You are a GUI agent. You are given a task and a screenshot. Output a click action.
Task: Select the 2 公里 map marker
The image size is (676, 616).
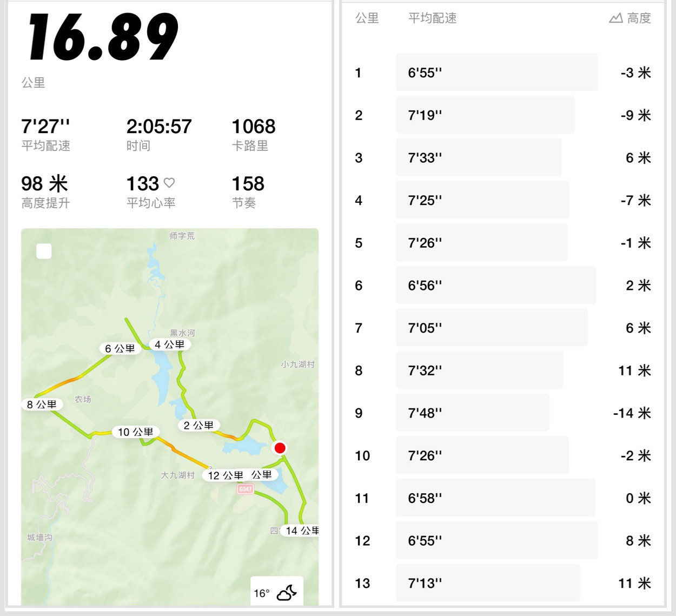pos(198,426)
